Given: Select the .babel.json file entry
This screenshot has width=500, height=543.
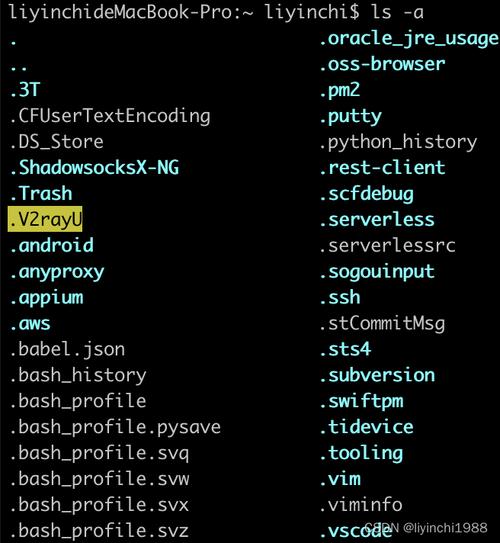Looking at the screenshot, I should coord(68,350).
